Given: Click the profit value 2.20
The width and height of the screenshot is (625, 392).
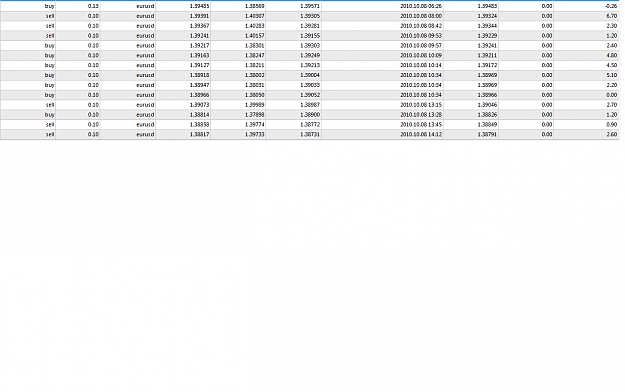Looking at the screenshot, I should point(611,85).
